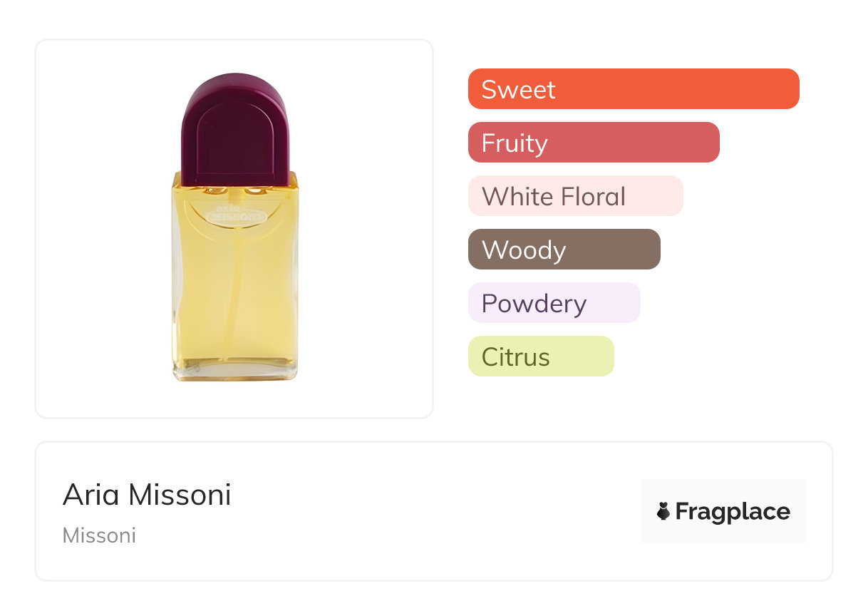Choose the White Floral accord bar

coord(575,196)
